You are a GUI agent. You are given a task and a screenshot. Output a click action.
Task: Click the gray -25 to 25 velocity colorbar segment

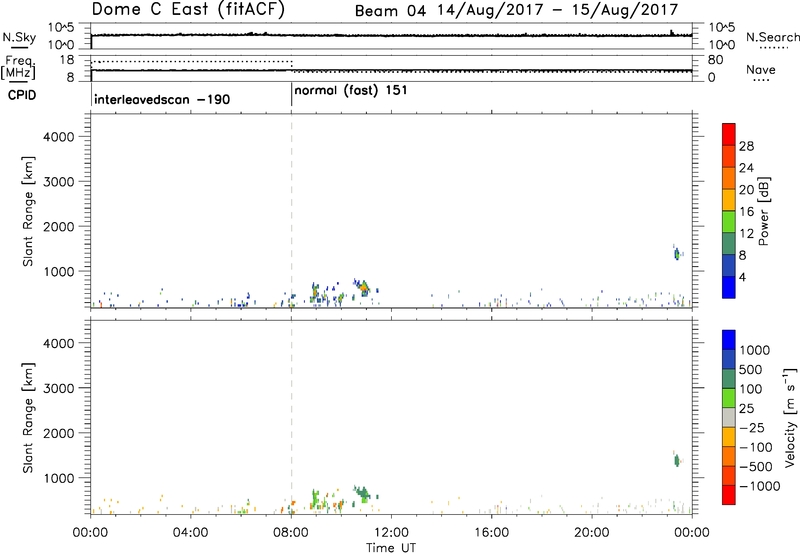729,417
